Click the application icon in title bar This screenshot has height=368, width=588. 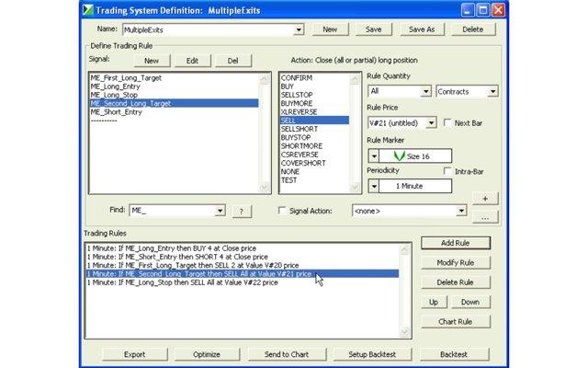point(88,10)
